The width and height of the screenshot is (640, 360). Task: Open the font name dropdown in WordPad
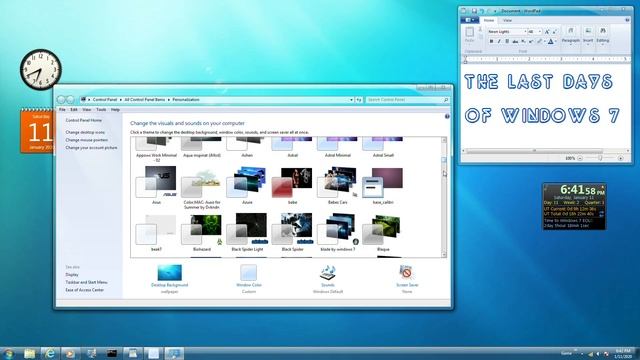point(525,31)
